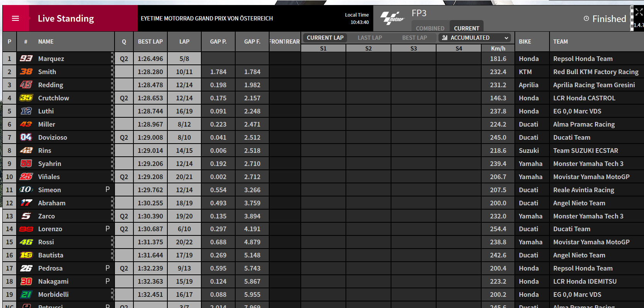Image resolution: width=644 pixels, height=308 pixels.
Task: Click the Grand Prix event title
Action: pyautogui.click(x=207, y=19)
